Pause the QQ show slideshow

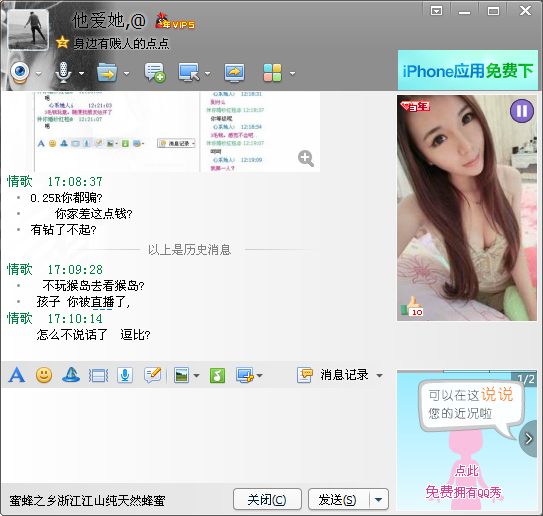pos(522,111)
